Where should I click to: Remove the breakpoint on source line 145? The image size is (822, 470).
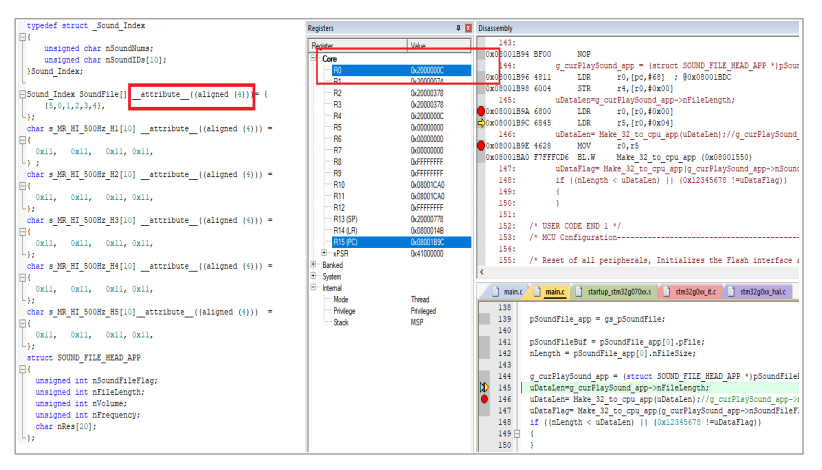(x=485, y=387)
